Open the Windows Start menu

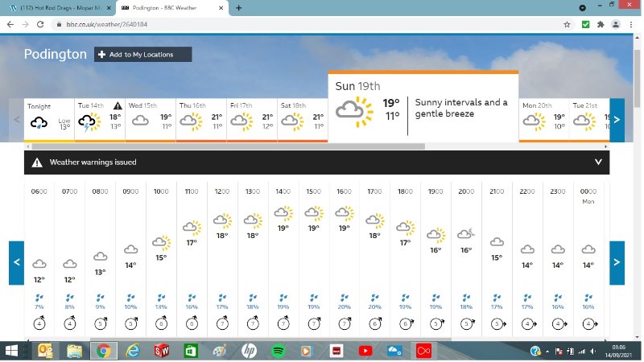pos(13,351)
